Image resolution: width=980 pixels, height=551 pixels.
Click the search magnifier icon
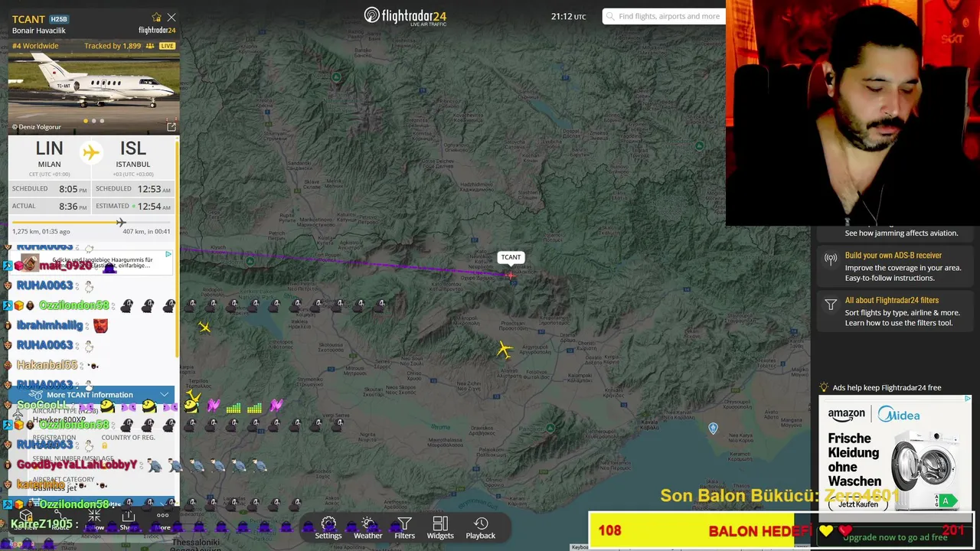pos(610,16)
